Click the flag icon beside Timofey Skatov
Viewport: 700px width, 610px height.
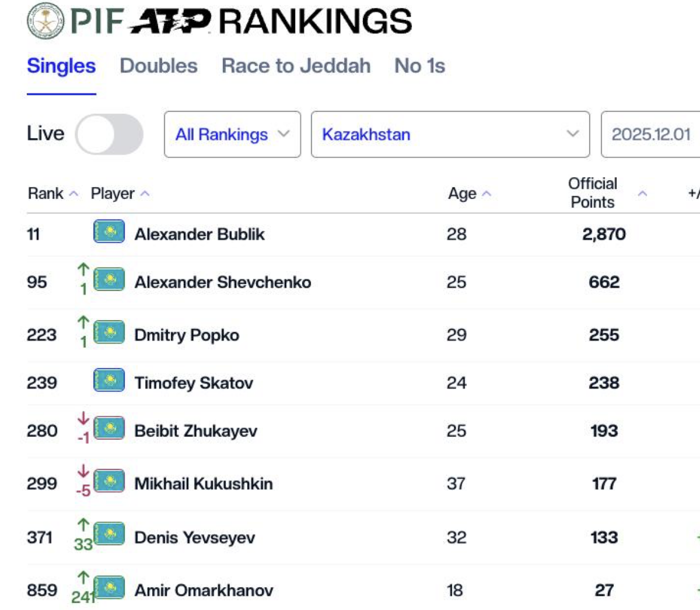pos(109,381)
